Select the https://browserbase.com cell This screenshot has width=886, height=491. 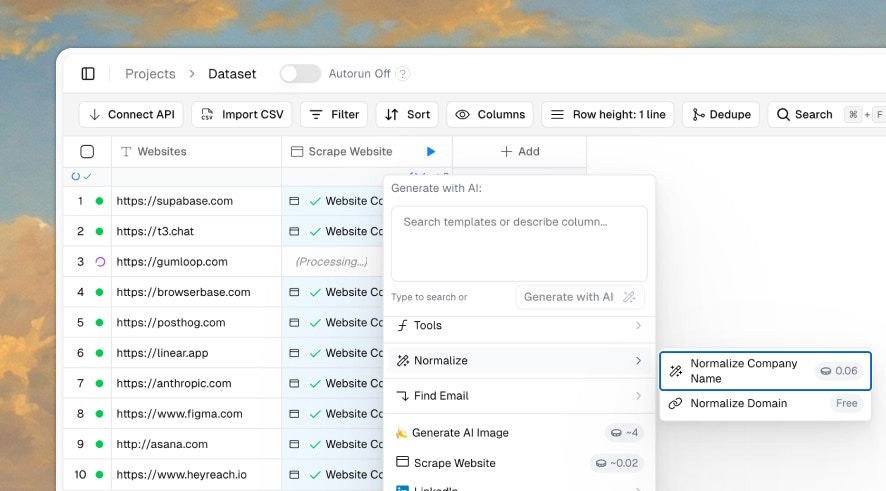pos(196,292)
